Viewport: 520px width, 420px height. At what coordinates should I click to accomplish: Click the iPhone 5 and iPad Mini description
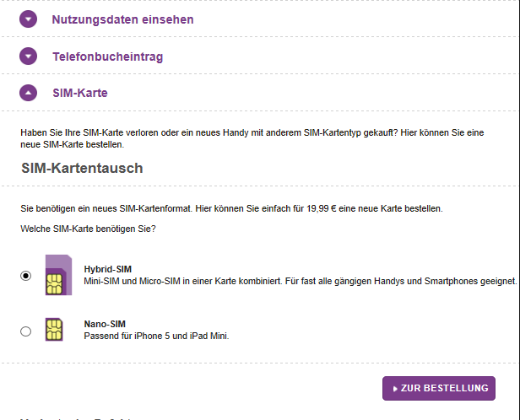pos(156,336)
